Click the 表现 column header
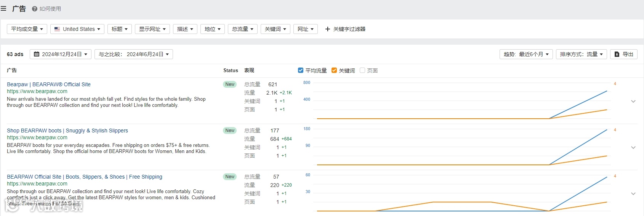 click(249, 70)
